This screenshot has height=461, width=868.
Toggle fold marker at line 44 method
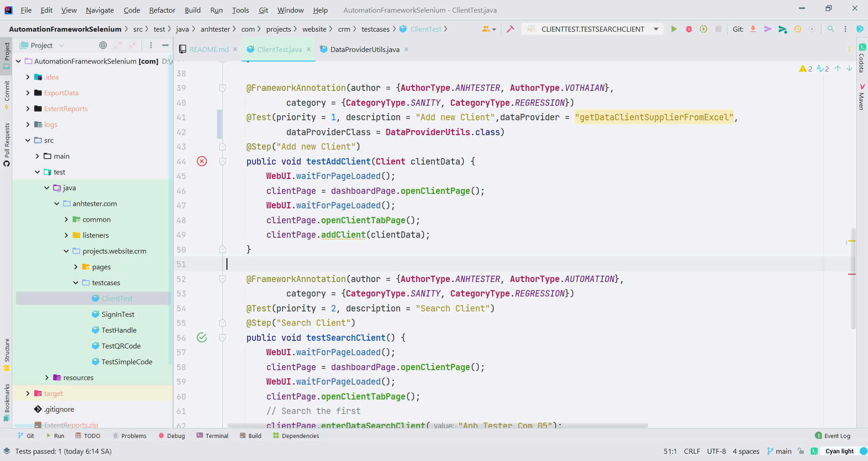tap(222, 161)
